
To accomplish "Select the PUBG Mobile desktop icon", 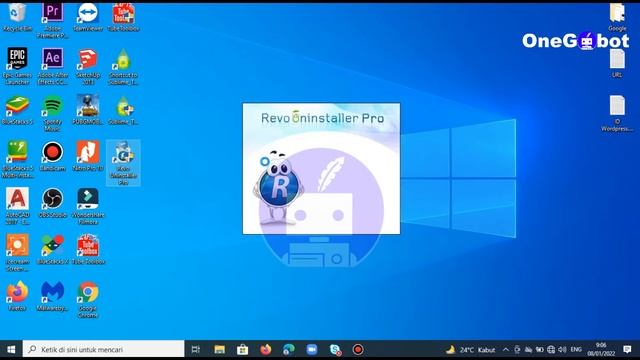I will 88,109.
